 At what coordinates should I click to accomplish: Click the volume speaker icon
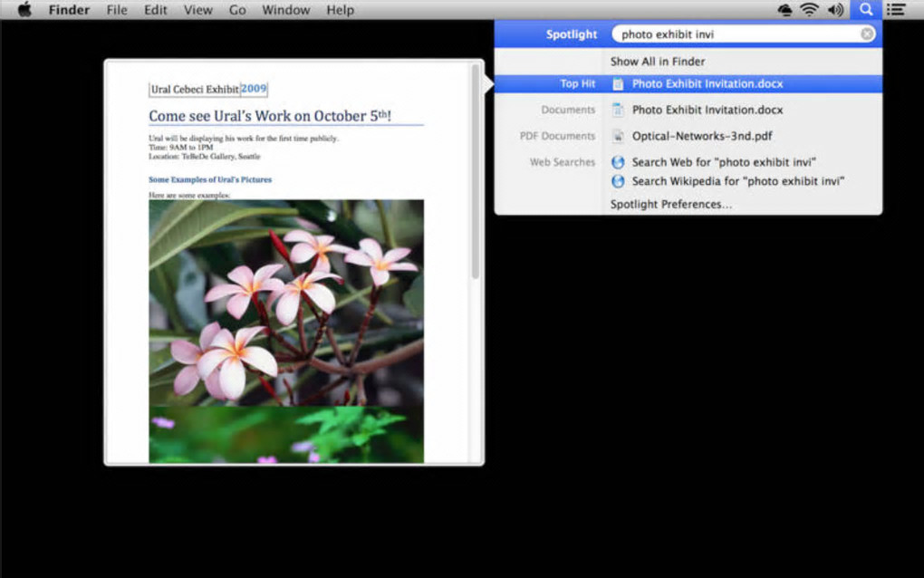coord(835,9)
